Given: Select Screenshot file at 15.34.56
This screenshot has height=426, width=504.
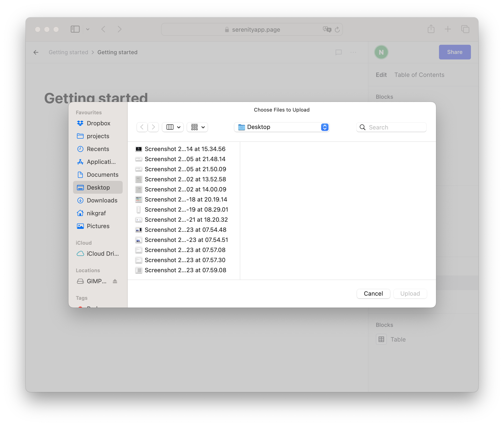Looking at the screenshot, I should tap(185, 149).
